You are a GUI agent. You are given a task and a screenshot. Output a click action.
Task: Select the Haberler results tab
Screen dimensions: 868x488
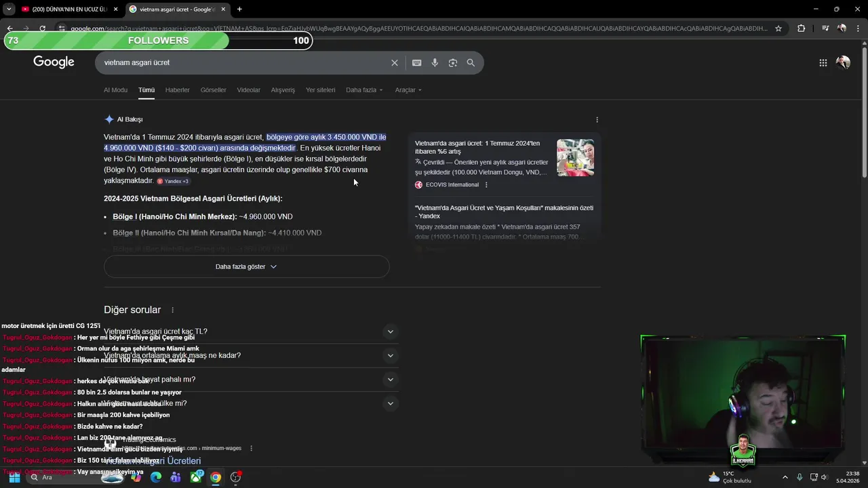point(178,89)
